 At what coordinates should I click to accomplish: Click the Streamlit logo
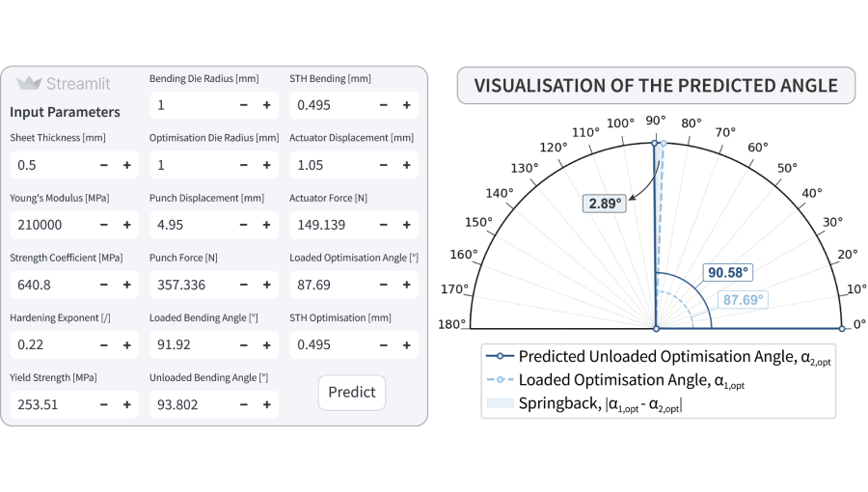pyautogui.click(x=64, y=84)
